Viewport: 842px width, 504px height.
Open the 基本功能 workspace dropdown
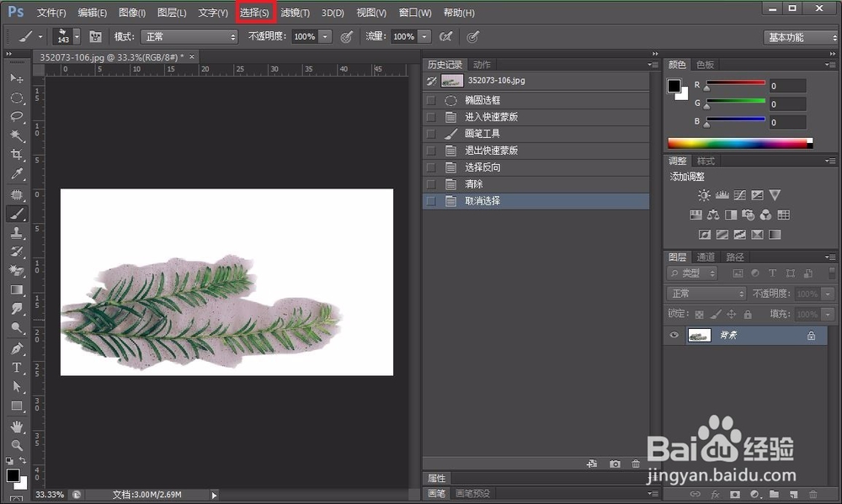point(800,37)
